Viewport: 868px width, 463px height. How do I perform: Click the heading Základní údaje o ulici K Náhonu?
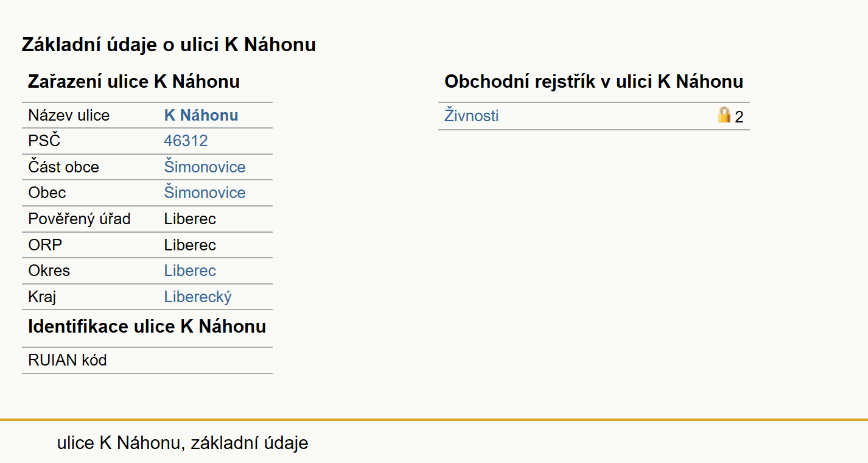169,44
